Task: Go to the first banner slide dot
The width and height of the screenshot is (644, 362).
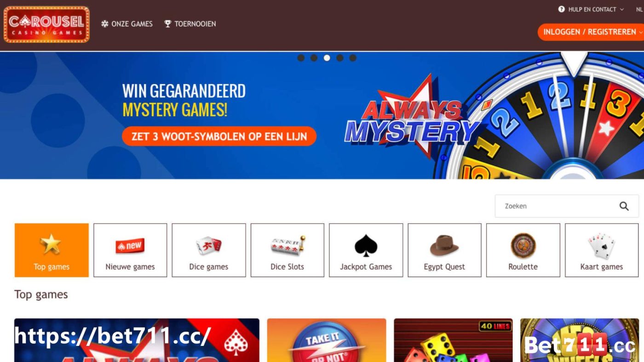Action: point(301,58)
